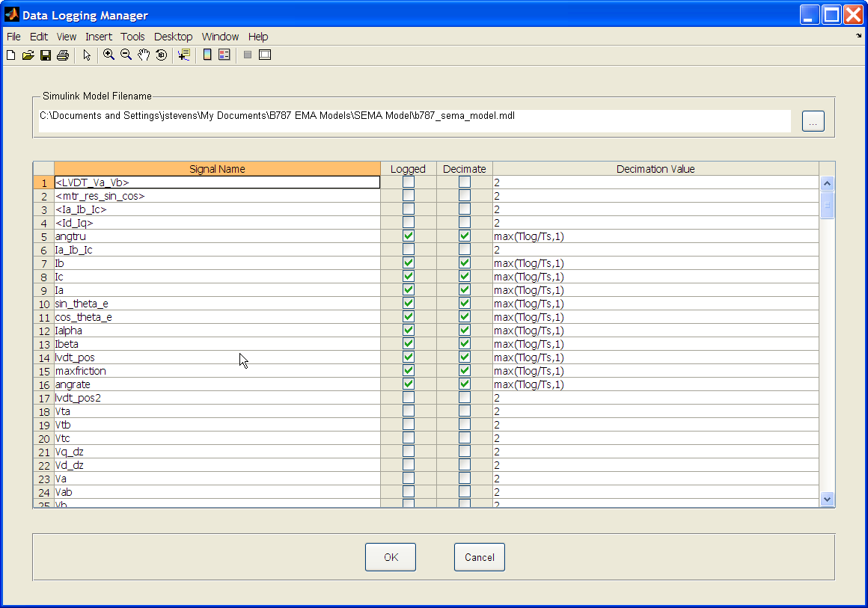Click the scrollbar up arrow in signal table
The image size is (868, 608).
pyautogui.click(x=827, y=184)
